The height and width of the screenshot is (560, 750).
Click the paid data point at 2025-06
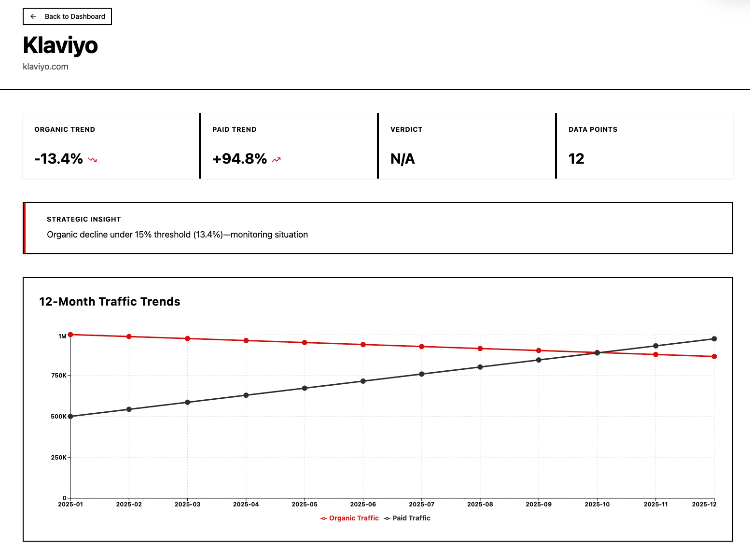[363, 381]
